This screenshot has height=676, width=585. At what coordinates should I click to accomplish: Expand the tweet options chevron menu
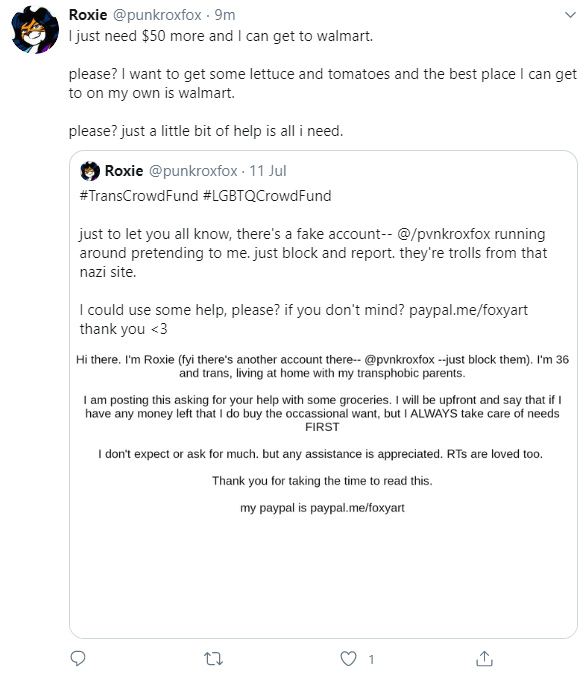pyautogui.click(x=570, y=15)
